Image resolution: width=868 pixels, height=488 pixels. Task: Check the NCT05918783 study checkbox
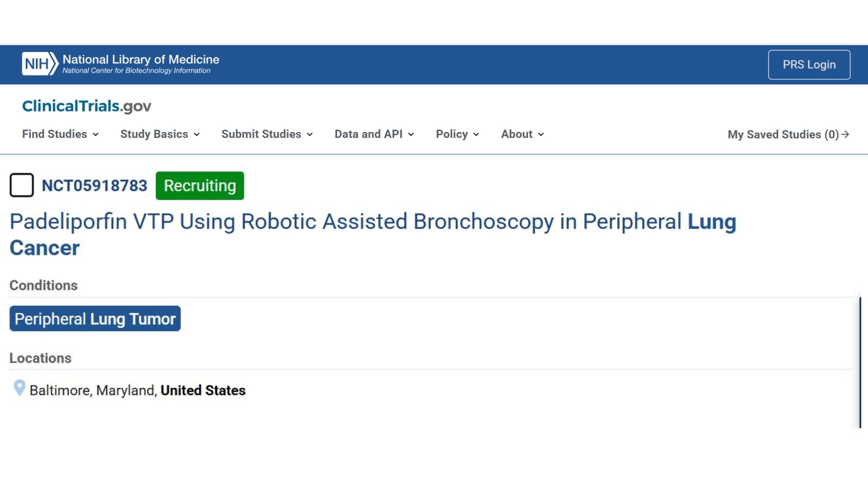pos(22,185)
